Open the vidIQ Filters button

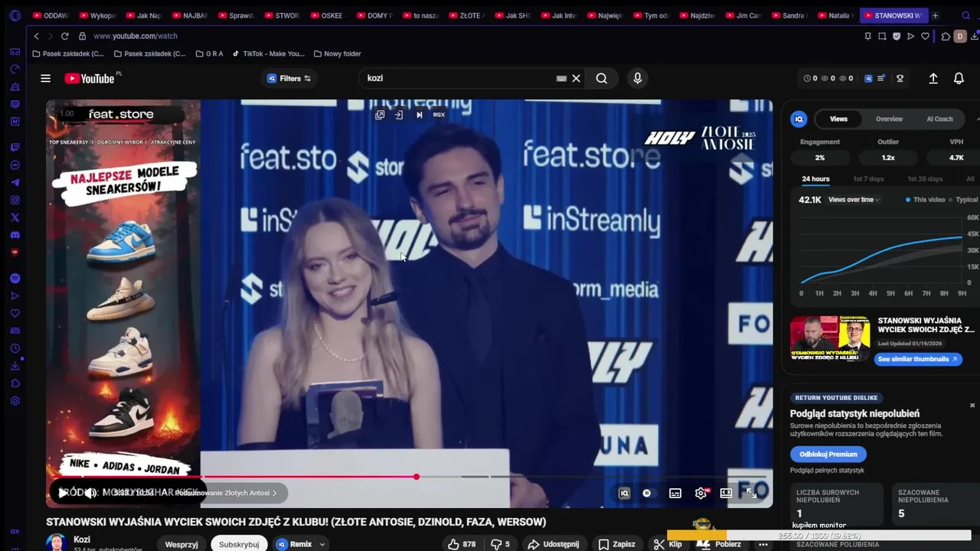pos(289,78)
